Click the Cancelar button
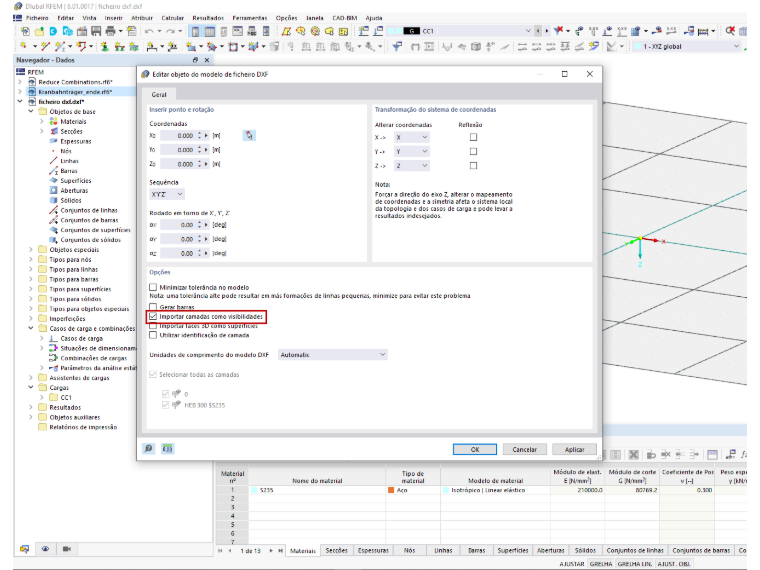The width and height of the screenshot is (760, 570). click(524, 449)
